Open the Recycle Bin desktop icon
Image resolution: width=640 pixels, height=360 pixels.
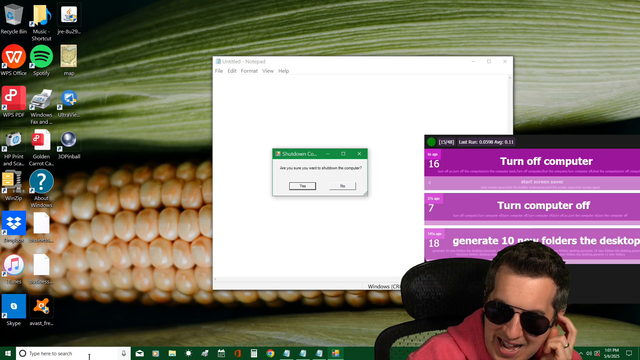tap(13, 18)
